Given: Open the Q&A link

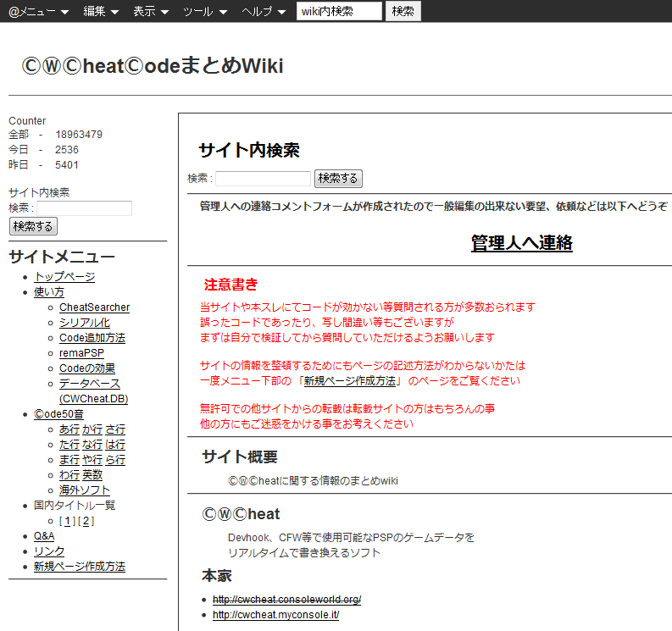Looking at the screenshot, I should [44, 536].
